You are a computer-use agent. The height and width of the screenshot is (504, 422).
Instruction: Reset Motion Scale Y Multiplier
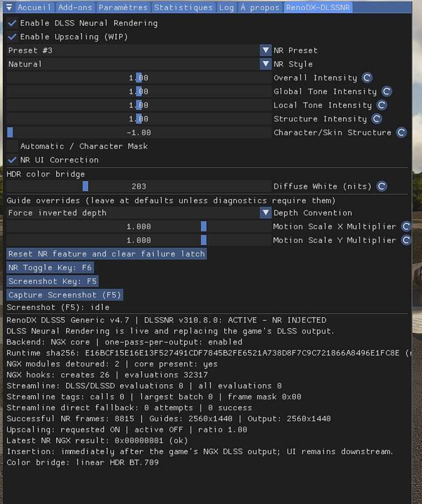[x=406, y=240]
